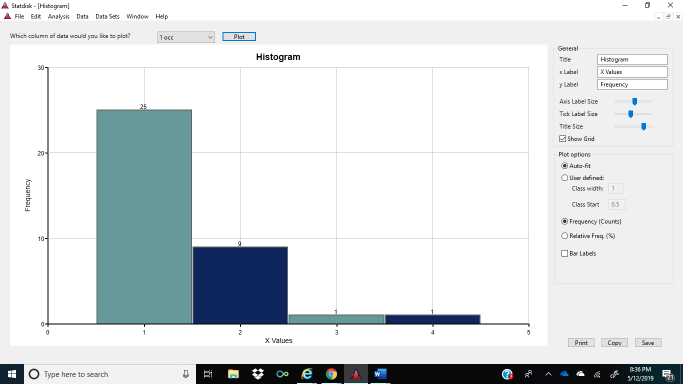Click the Windows Start button
Viewport: 683px width, 384px height.
(12, 374)
